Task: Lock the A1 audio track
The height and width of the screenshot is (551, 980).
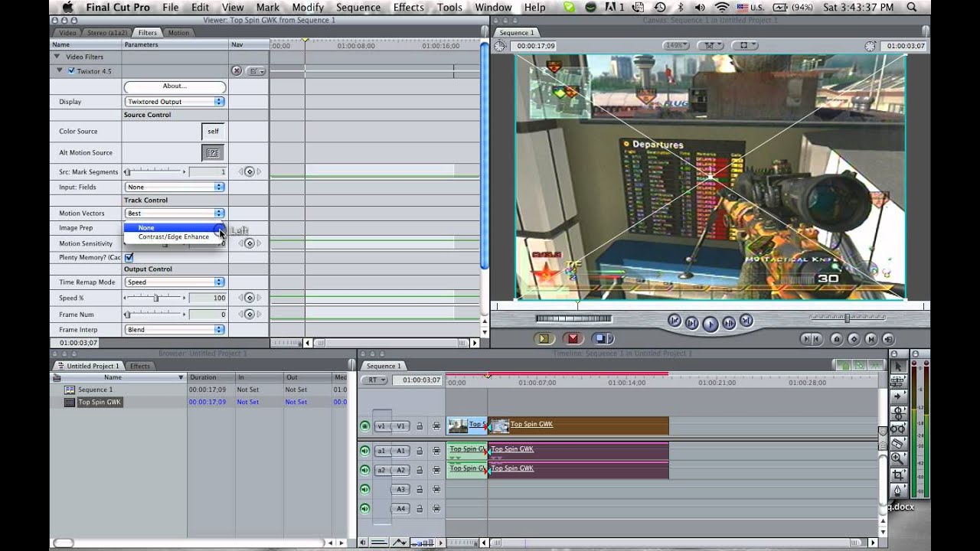Action: click(x=420, y=451)
